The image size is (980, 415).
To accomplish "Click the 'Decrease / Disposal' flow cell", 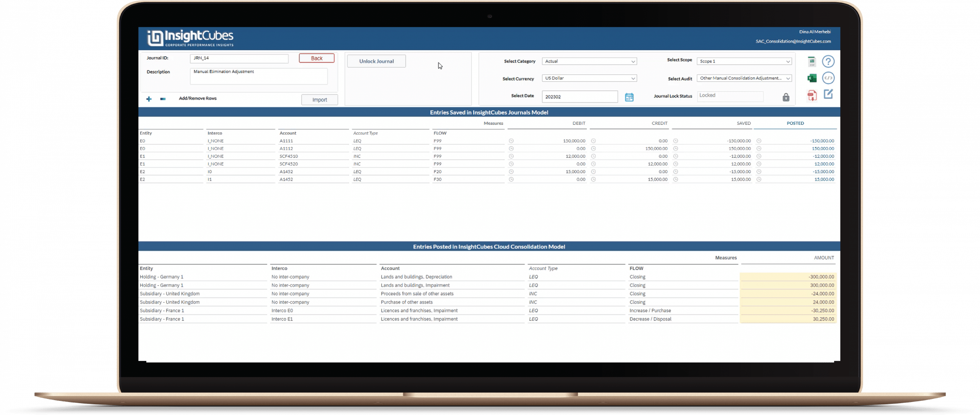I will coord(650,319).
